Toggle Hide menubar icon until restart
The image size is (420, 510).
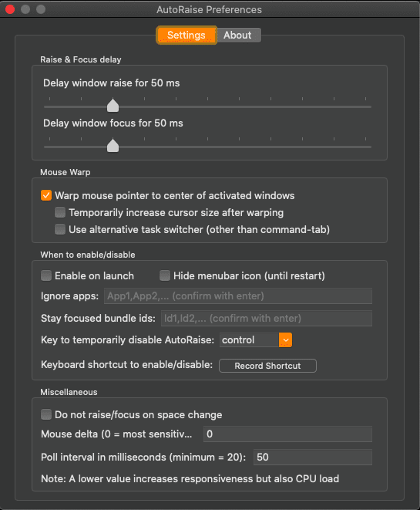pos(165,275)
